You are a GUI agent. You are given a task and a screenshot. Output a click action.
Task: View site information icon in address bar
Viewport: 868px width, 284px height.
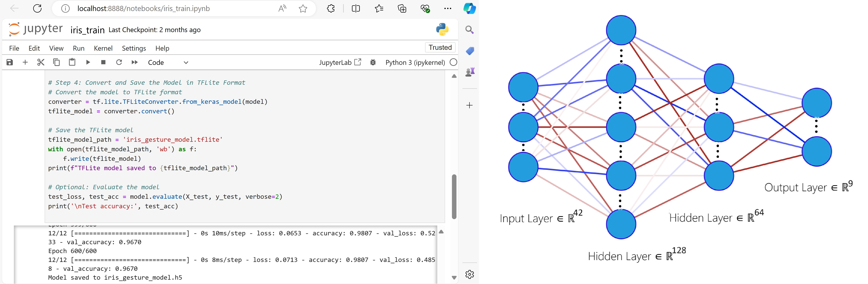(x=65, y=8)
